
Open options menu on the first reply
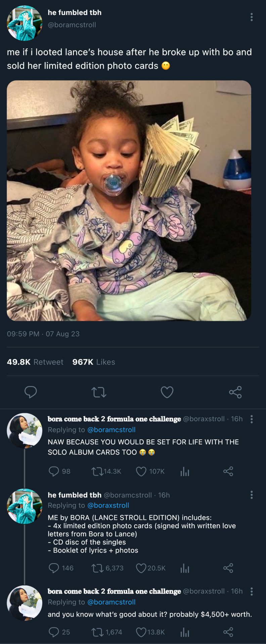pos(252,419)
